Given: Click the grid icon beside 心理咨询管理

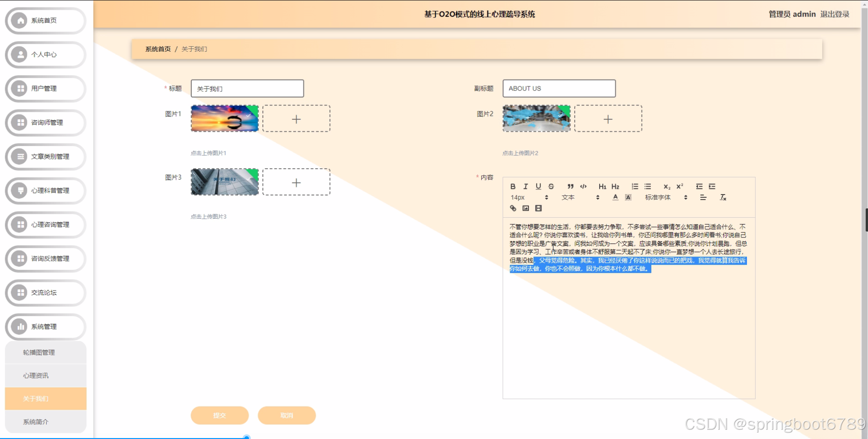Looking at the screenshot, I should click(x=19, y=225).
